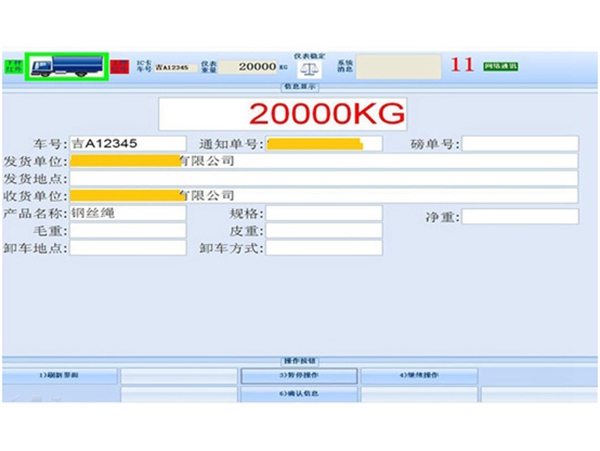This screenshot has height=451, width=600.
Task: Click the 磅单号 input field
Action: (x=519, y=144)
